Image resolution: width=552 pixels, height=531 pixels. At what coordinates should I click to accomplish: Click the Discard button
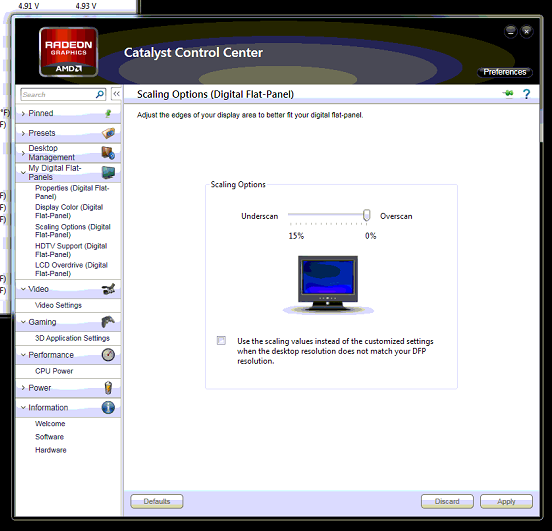point(447,501)
